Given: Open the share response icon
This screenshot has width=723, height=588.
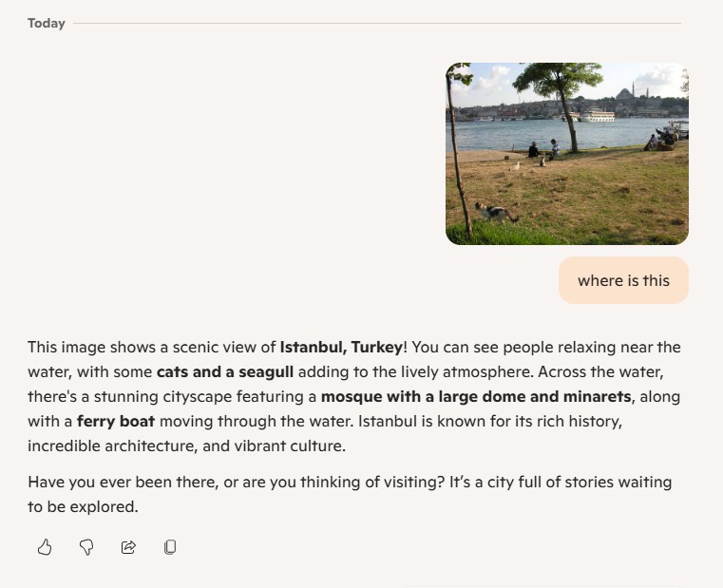Looking at the screenshot, I should 128,547.
